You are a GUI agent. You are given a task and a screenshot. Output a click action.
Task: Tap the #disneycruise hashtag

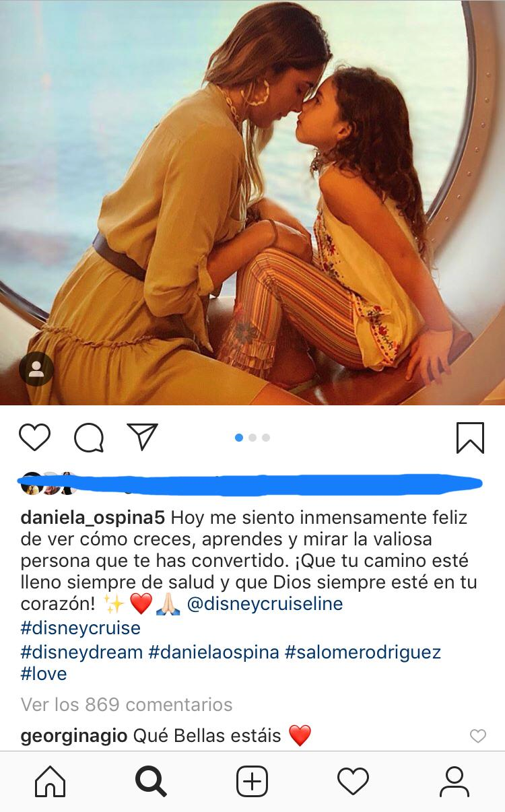(81, 628)
